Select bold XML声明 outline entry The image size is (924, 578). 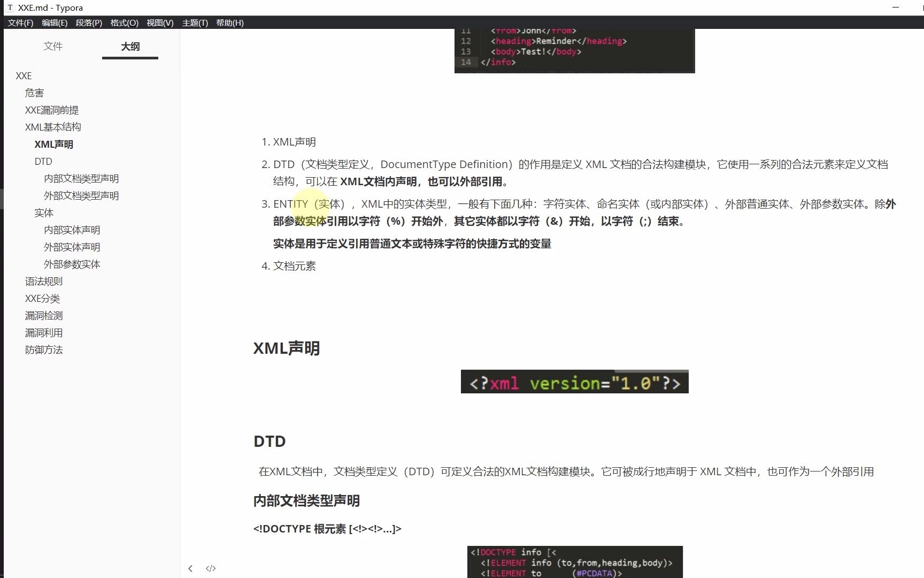pos(54,144)
